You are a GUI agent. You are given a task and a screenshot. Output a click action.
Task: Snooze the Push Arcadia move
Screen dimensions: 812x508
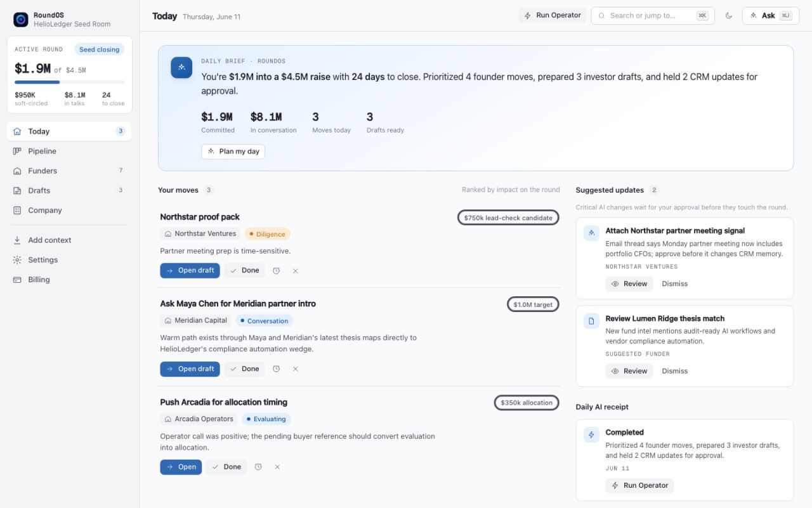tap(258, 467)
